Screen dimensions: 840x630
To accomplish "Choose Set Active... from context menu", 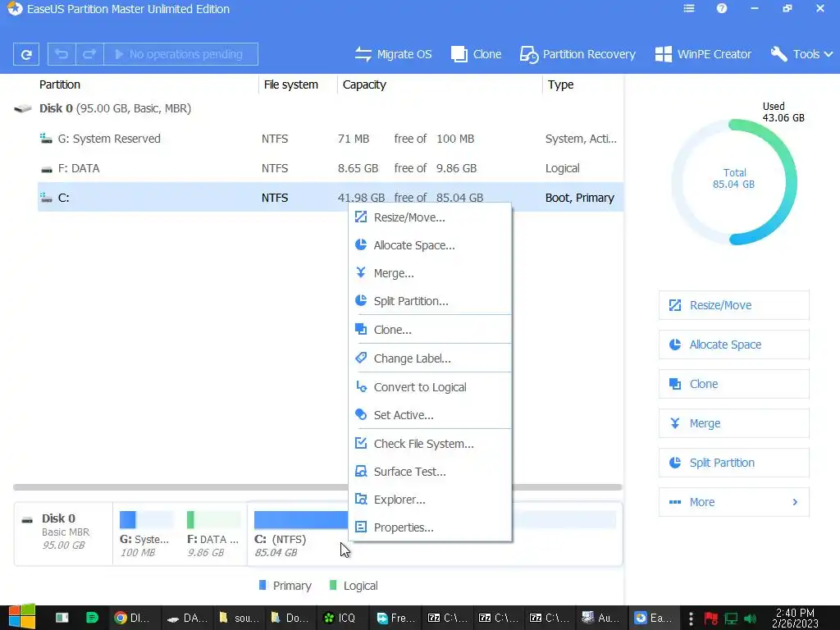I will click(430, 415).
